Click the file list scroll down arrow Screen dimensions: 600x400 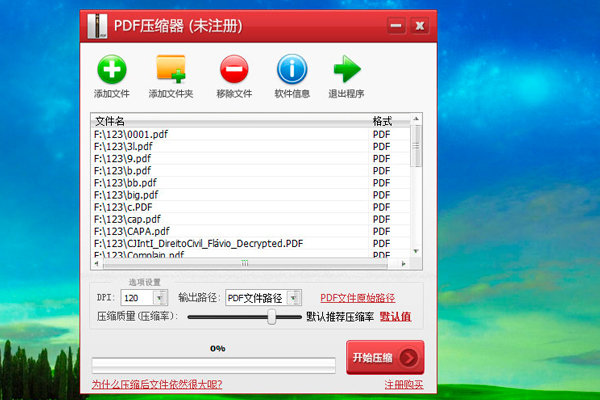point(416,251)
